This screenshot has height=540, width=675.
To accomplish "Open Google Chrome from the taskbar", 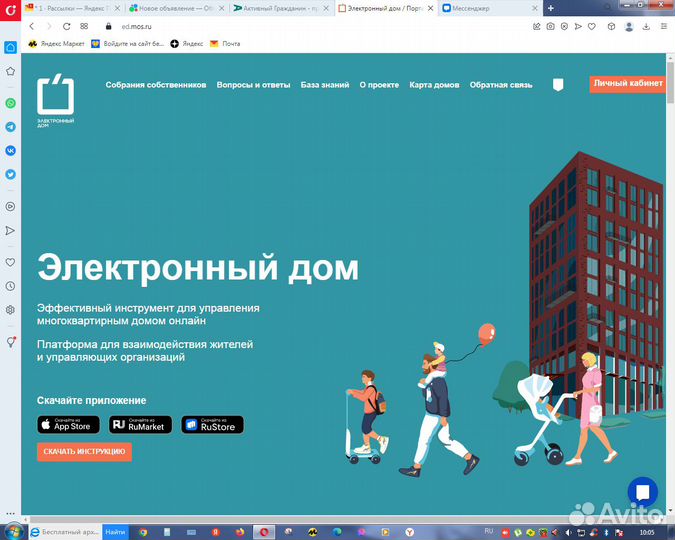I will (x=143, y=532).
